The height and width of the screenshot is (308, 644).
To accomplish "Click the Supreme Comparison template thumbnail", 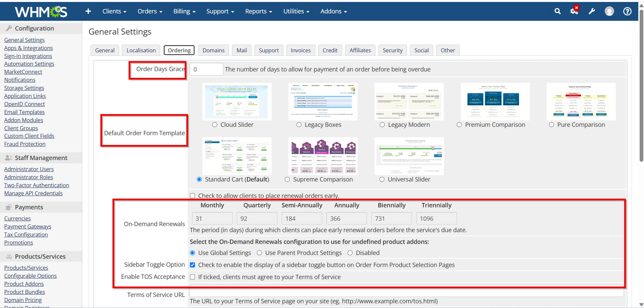I will click(323, 156).
